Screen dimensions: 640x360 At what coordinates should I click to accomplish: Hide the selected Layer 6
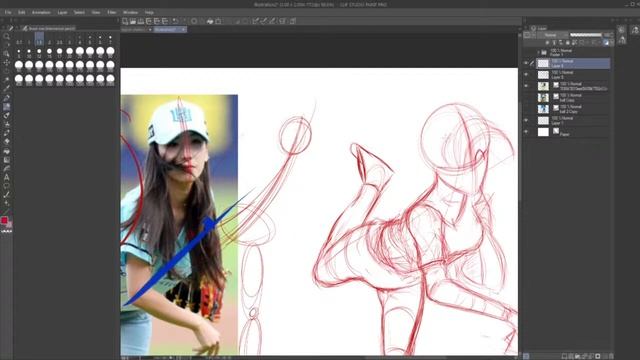[x=526, y=63]
